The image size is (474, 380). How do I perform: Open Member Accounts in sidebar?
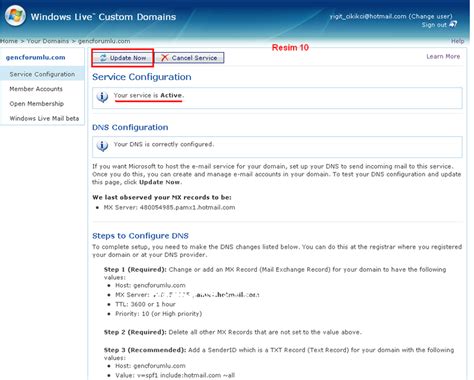[x=36, y=89]
